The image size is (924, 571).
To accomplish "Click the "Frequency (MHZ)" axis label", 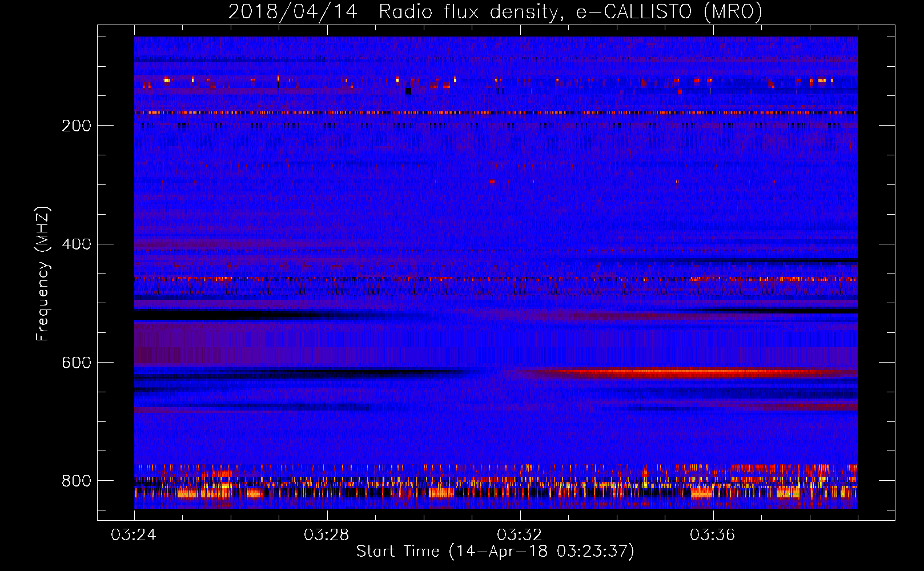I will click(x=43, y=274).
